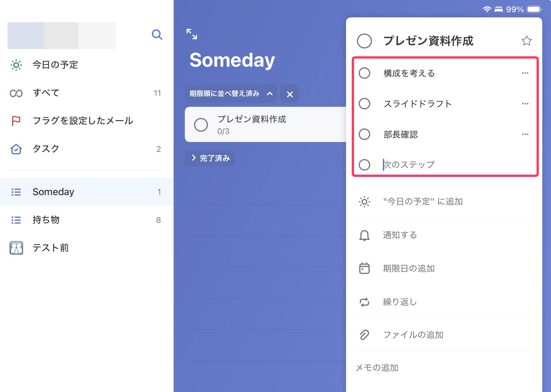The height and width of the screenshot is (392, 551).
Task: Click the メモの追加 note field
Action: (x=377, y=368)
